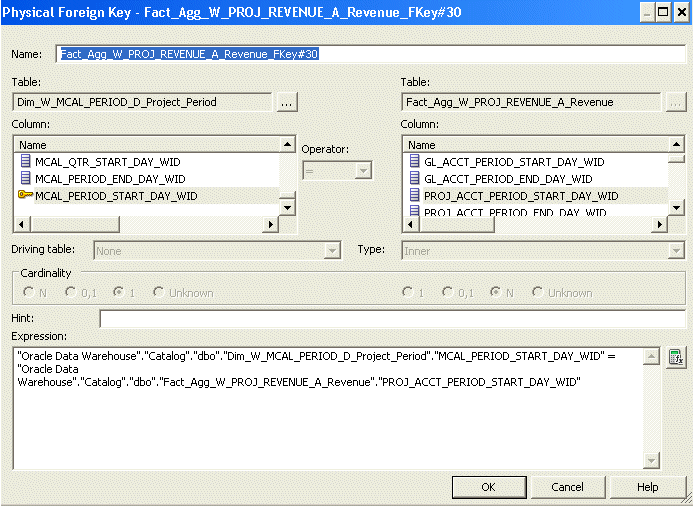Viewport: 693px width, 507px height.
Task: Click the column icon beside GL_ACCT_PERIOD_START_DAY_WID
Action: pyautogui.click(x=414, y=161)
